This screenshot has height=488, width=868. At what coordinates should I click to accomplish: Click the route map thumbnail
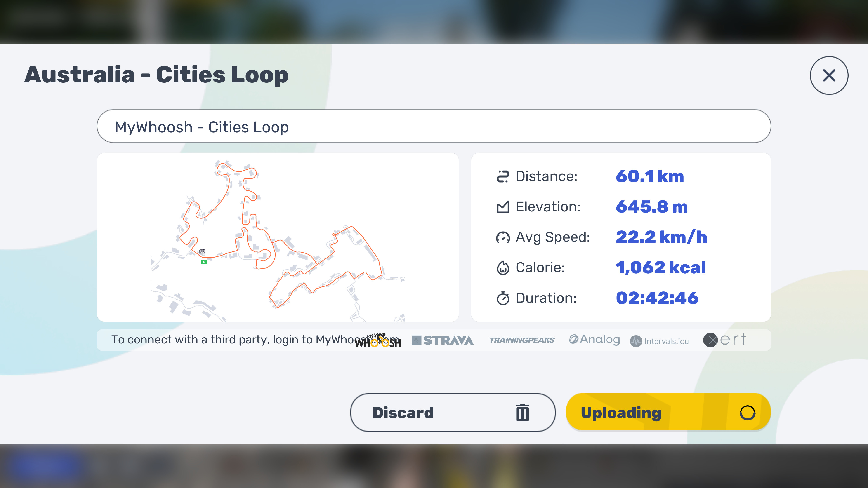[278, 237]
